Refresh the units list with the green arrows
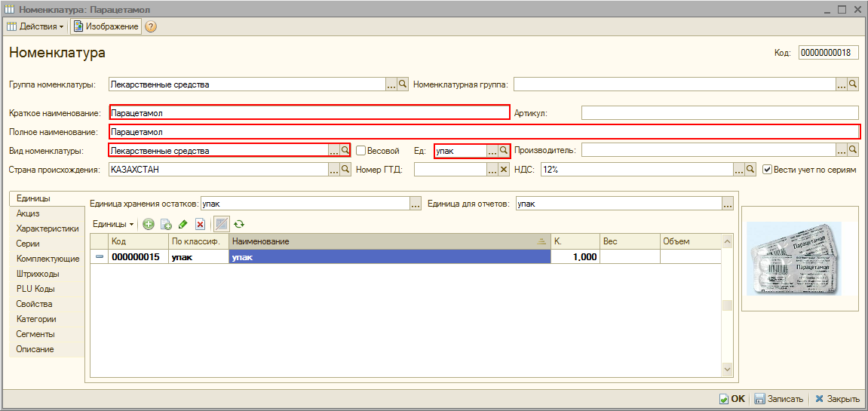Viewport: 868px width, 411px height. click(239, 224)
